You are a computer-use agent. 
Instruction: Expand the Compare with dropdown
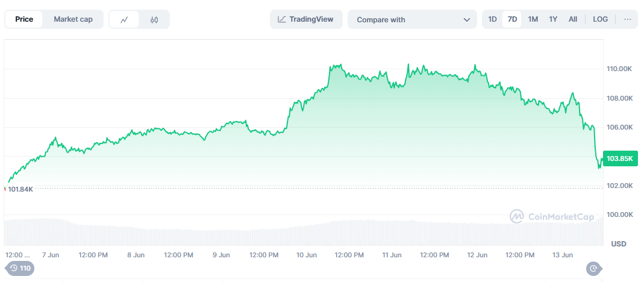click(x=412, y=20)
